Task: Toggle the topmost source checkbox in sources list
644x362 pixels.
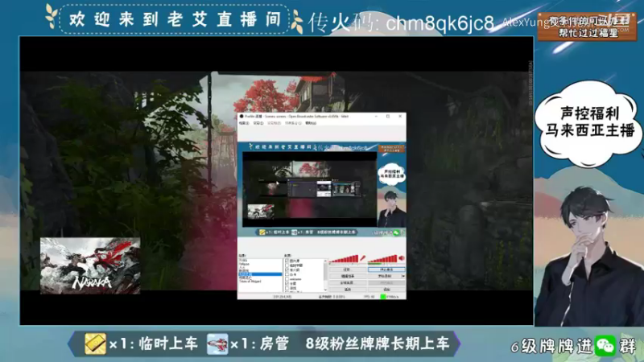Action: pyautogui.click(x=287, y=261)
